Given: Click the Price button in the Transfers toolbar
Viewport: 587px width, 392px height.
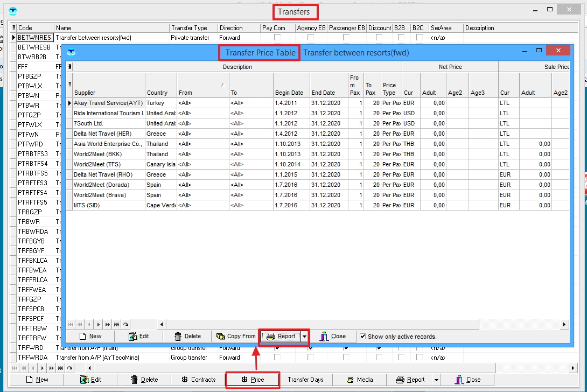Looking at the screenshot, I should 253,380.
